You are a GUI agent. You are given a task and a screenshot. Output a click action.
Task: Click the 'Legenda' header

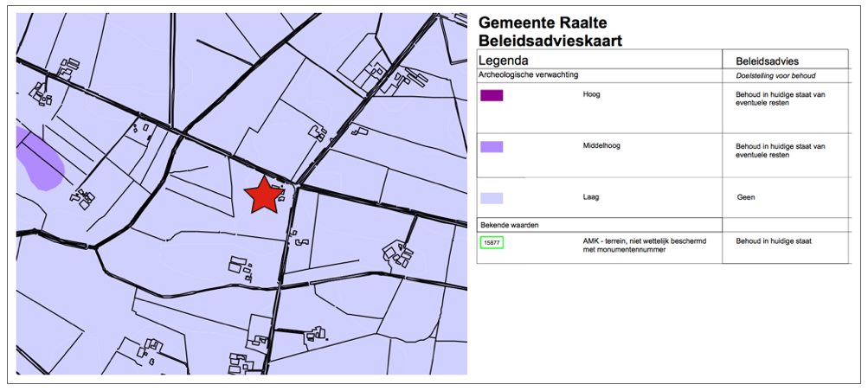tap(503, 60)
